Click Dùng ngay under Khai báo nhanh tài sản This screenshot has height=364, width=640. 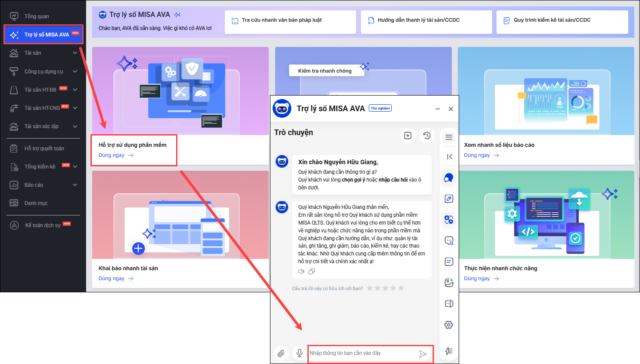pyautogui.click(x=116, y=278)
